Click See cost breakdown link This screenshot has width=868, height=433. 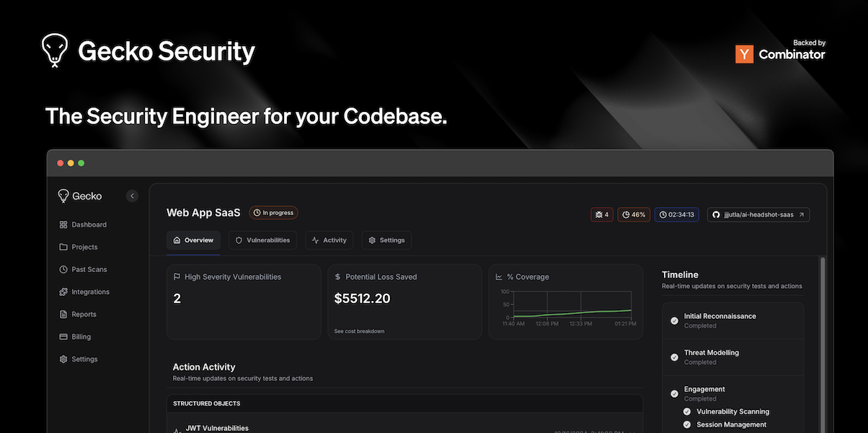click(359, 331)
